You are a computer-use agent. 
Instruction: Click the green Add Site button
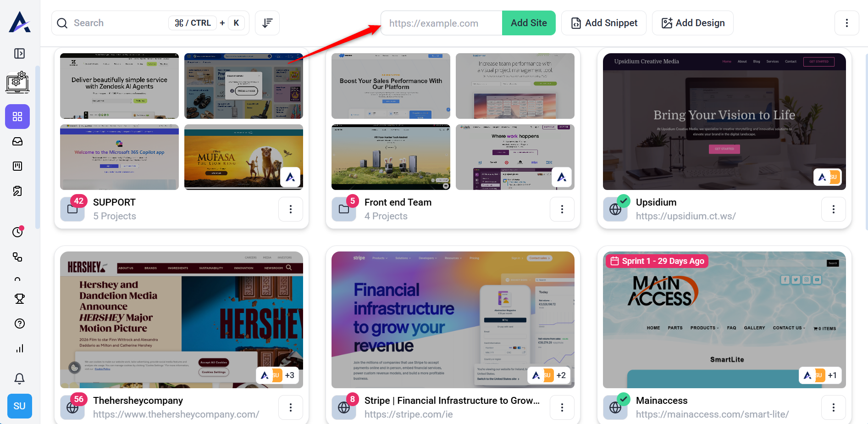(529, 23)
